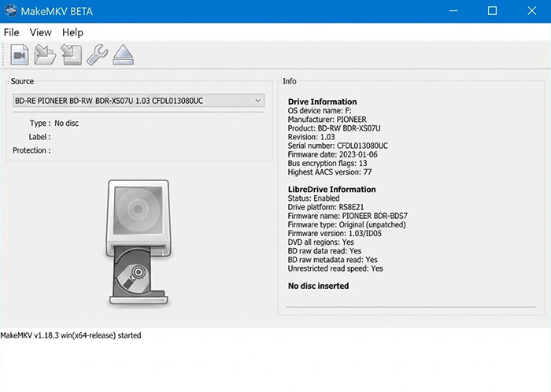
Task: Click the 'Firmware version: 1.03/ID05' line
Action: coord(335,233)
